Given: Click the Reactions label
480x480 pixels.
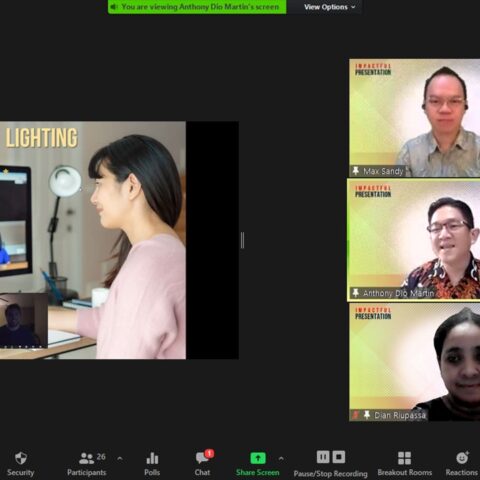Looking at the screenshot, I should point(462,473).
